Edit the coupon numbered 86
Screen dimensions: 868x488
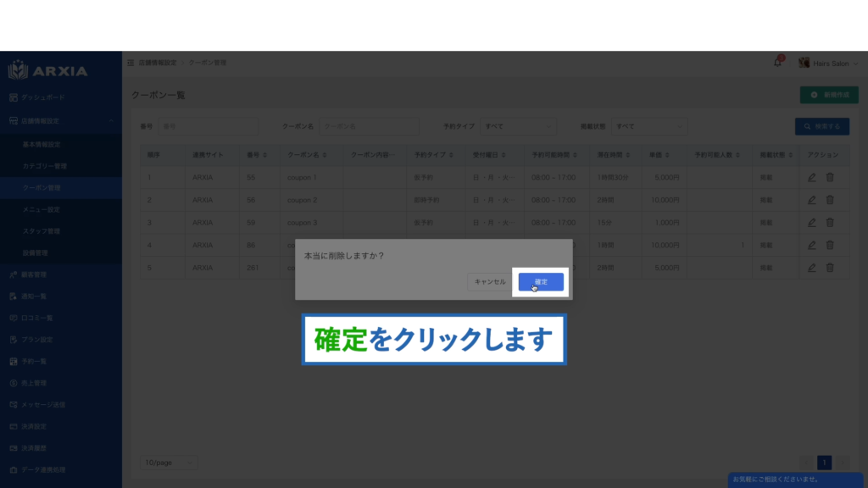tap(811, 245)
